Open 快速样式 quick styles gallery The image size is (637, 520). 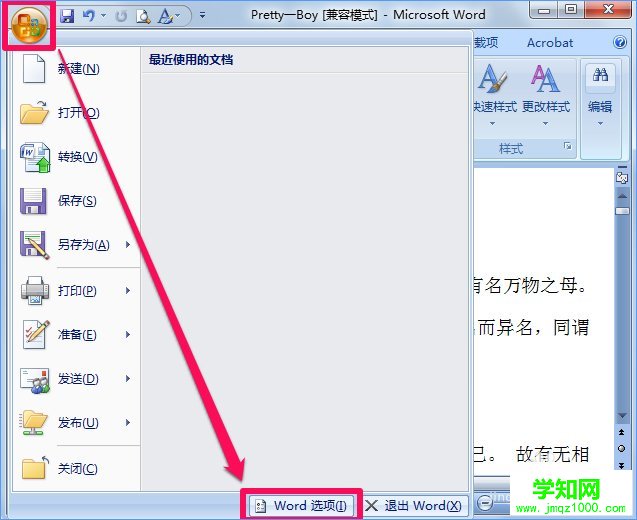493,95
